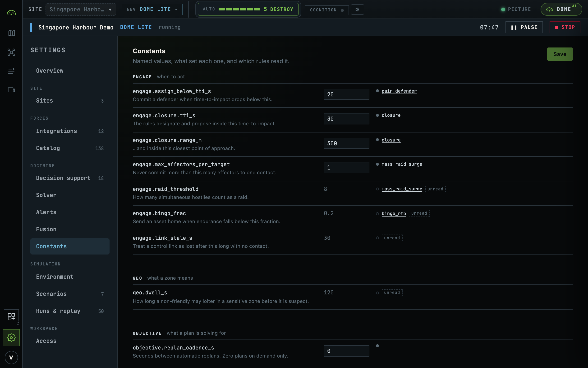
Task: Open the pair_defender rule link
Action: [399, 91]
